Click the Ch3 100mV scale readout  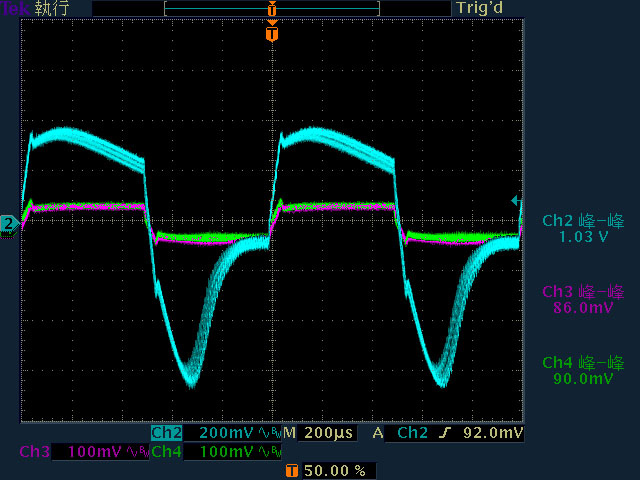(x=94, y=452)
